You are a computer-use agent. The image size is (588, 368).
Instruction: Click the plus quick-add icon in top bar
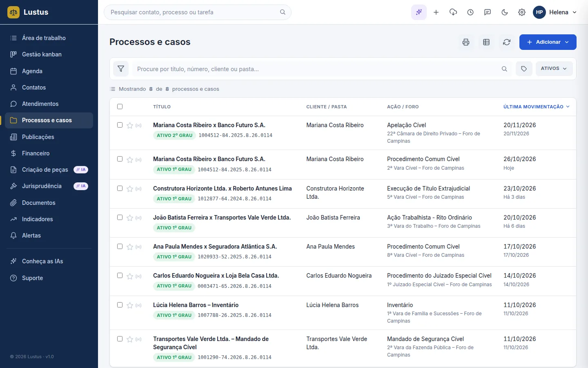point(436,12)
